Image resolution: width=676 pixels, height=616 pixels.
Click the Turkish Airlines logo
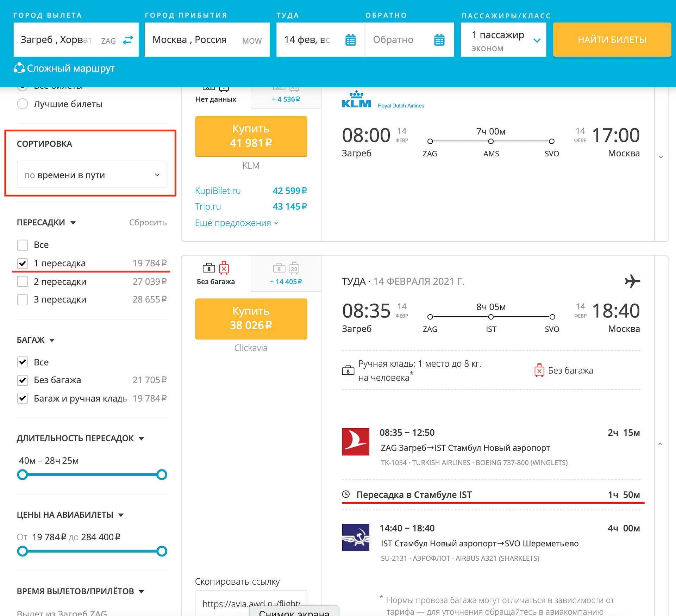(x=356, y=442)
